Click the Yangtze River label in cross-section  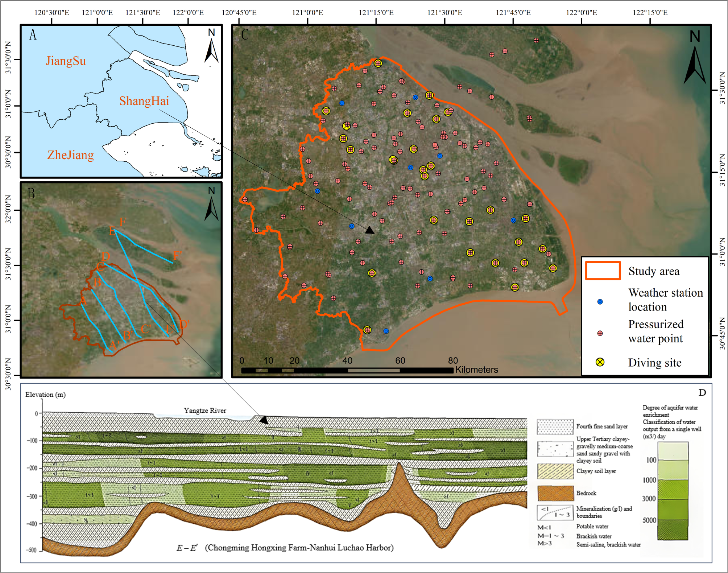205,411
